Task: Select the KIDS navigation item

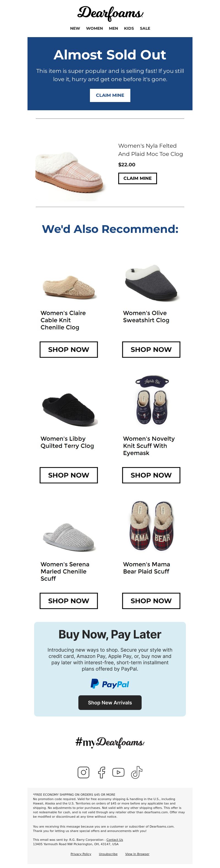Action: (x=129, y=28)
